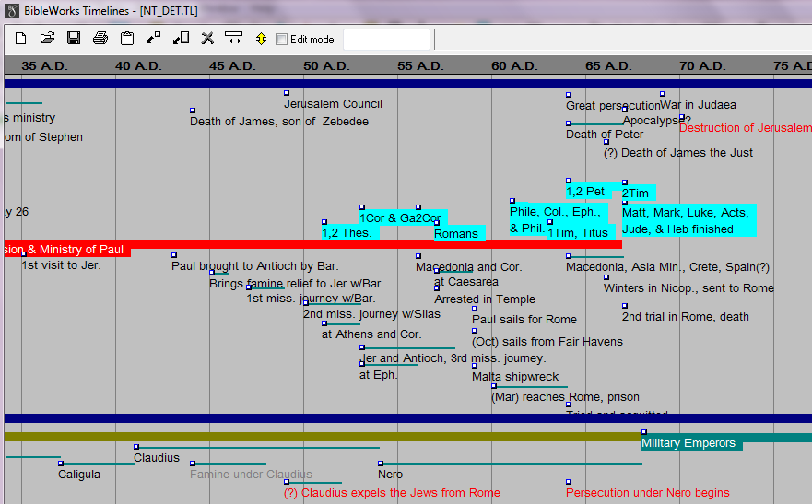This screenshot has height=504, width=812.
Task: Click the Nero emperor entry
Action: pyautogui.click(x=390, y=475)
